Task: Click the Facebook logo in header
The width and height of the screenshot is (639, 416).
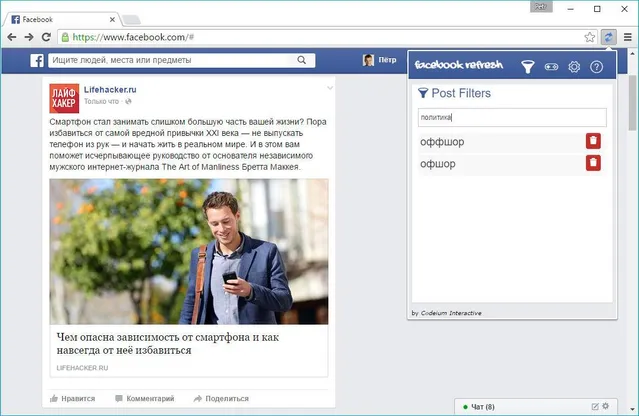Action: point(37,61)
